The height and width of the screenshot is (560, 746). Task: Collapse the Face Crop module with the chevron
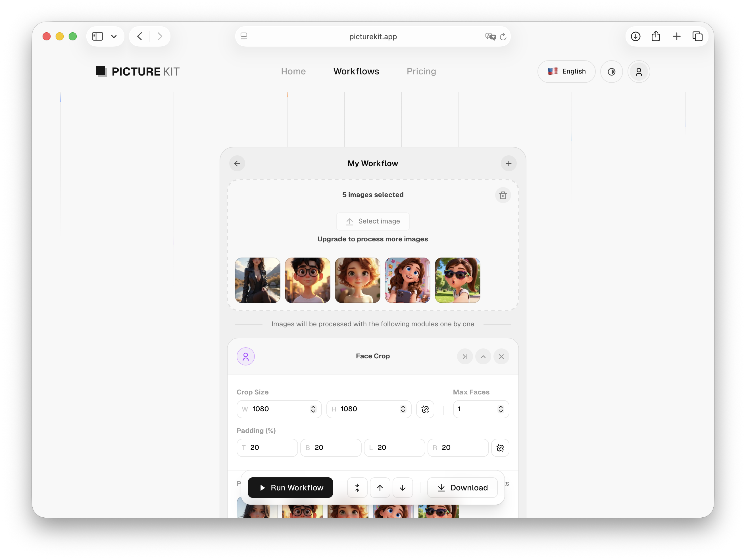[483, 356]
